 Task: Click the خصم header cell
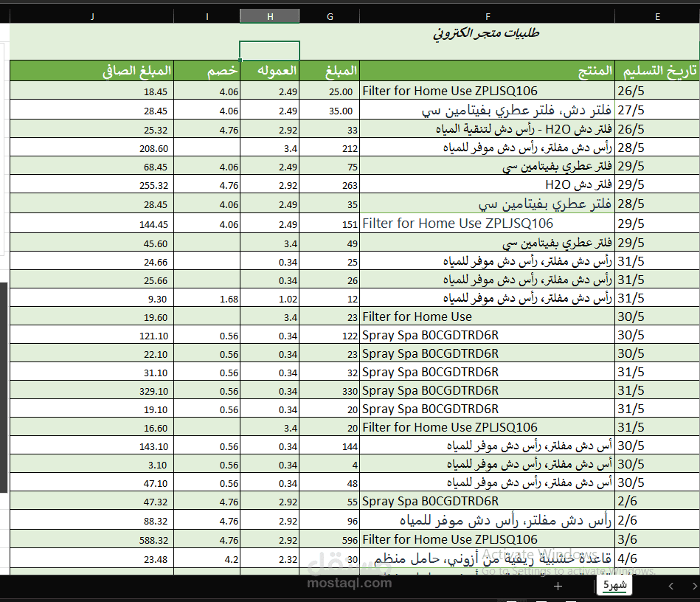point(207,70)
